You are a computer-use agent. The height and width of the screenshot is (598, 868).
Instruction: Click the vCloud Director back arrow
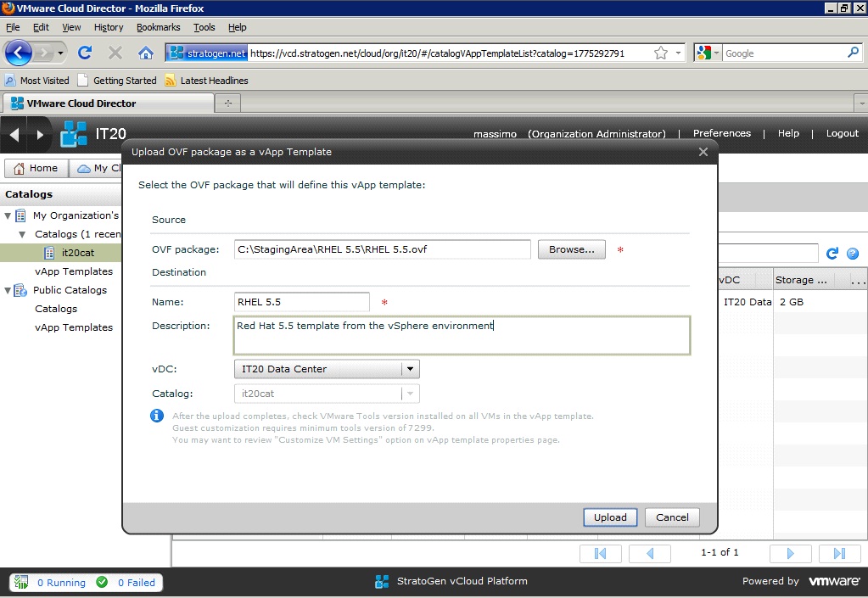point(14,134)
